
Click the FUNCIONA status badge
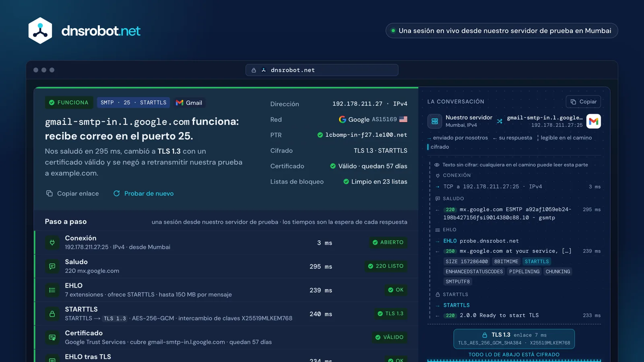click(69, 103)
